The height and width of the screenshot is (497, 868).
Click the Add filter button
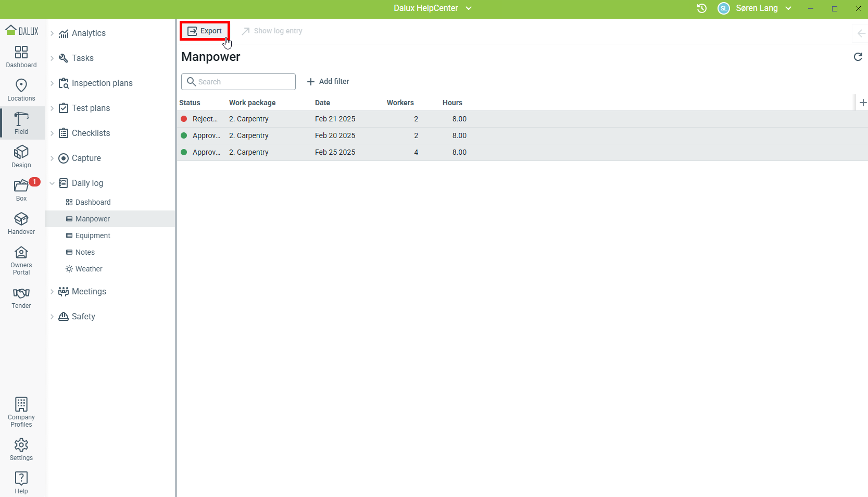tap(328, 82)
